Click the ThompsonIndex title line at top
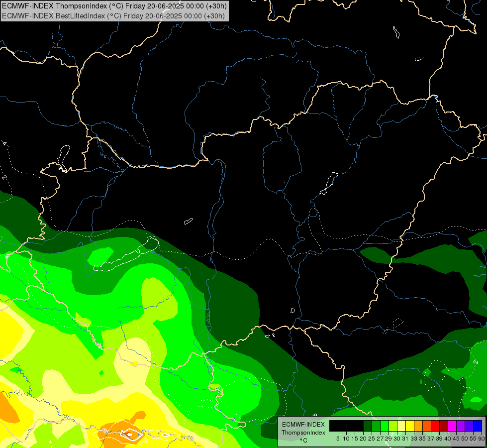Image resolution: width=487 pixels, height=448 pixels. (x=114, y=6)
